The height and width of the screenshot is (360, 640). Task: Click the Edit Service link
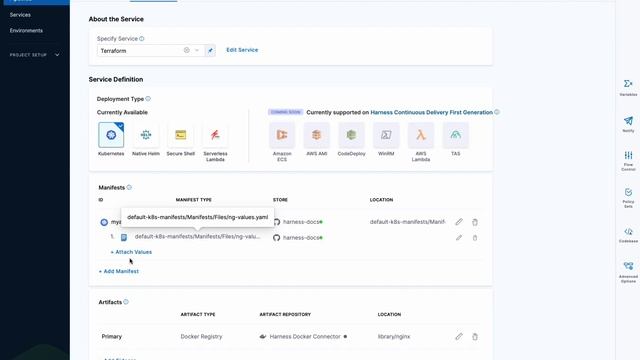pyautogui.click(x=242, y=50)
